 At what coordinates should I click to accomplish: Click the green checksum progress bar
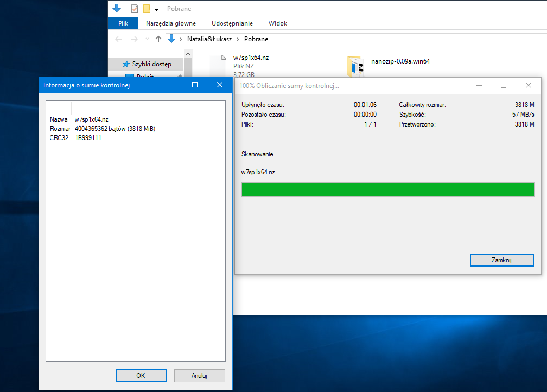[388, 189]
